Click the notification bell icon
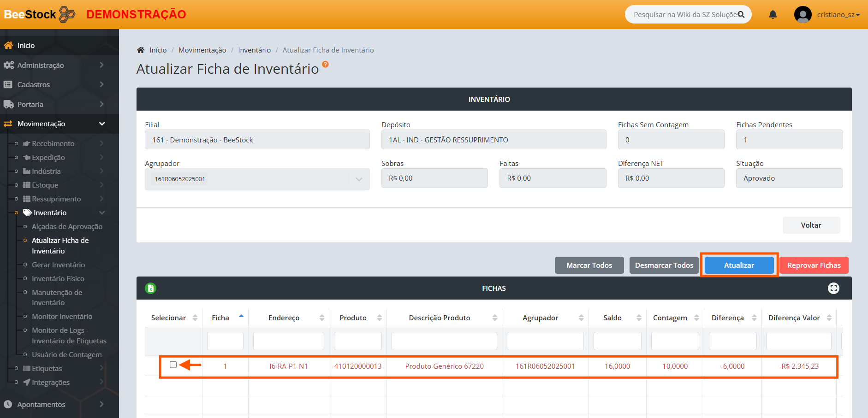Image resolution: width=868 pixels, height=418 pixels. pos(773,15)
